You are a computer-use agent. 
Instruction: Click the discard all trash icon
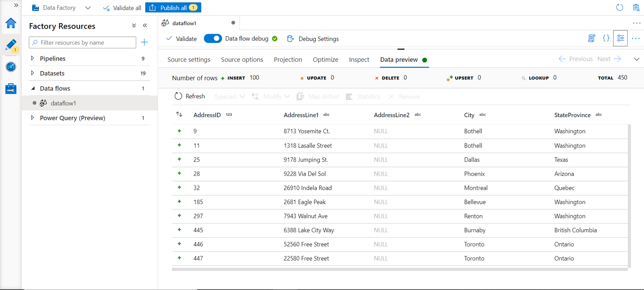click(x=636, y=7)
